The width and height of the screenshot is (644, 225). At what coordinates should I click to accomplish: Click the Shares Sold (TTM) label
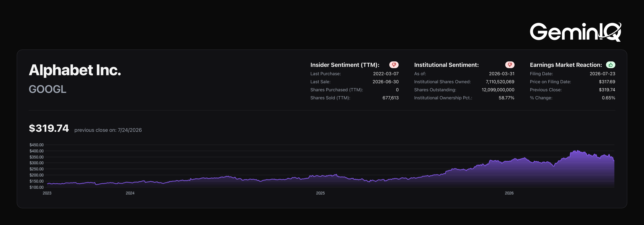330,98
